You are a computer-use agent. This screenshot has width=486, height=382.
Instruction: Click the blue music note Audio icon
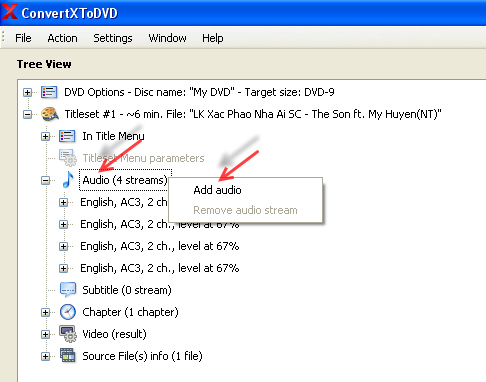(68, 180)
